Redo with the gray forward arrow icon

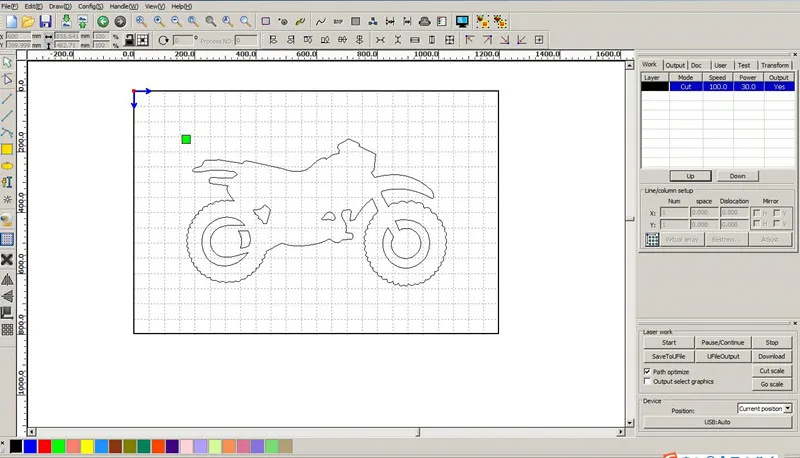click(x=120, y=21)
